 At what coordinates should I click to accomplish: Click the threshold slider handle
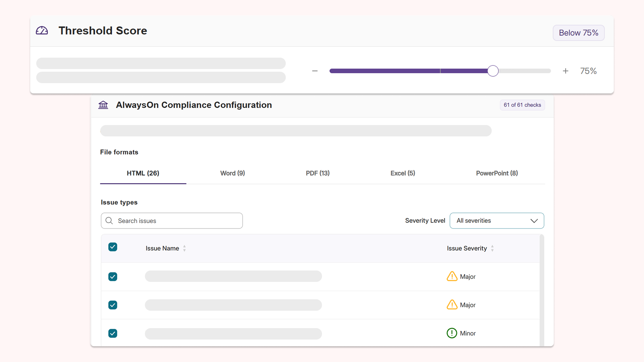(493, 71)
